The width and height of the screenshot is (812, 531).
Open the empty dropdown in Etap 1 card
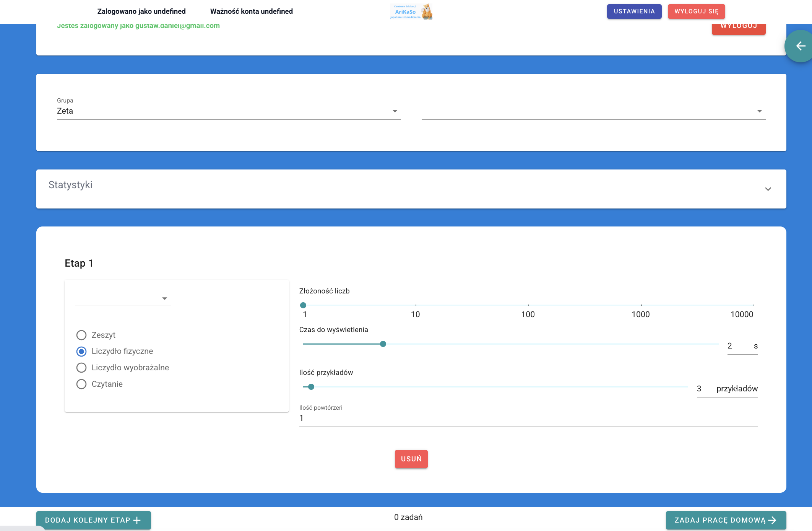123,298
